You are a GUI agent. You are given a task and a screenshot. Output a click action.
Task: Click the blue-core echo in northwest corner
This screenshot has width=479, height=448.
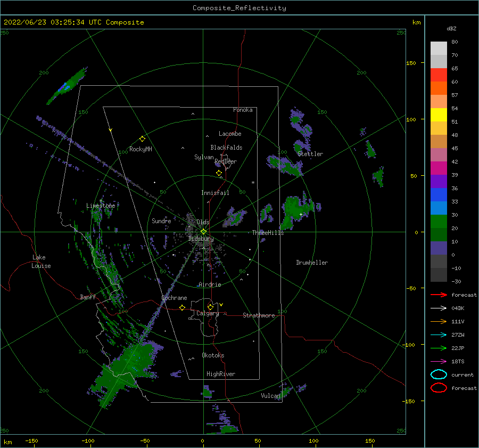67,86
